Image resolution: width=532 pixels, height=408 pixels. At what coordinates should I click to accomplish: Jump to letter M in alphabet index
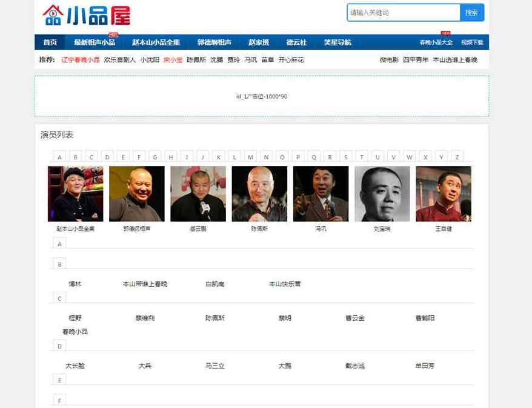pyautogui.click(x=250, y=157)
